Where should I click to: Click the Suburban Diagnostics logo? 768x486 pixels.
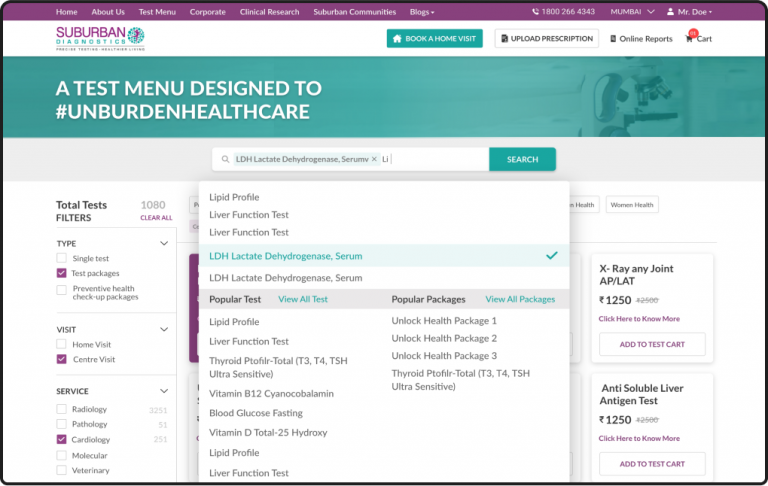[x=100, y=38]
